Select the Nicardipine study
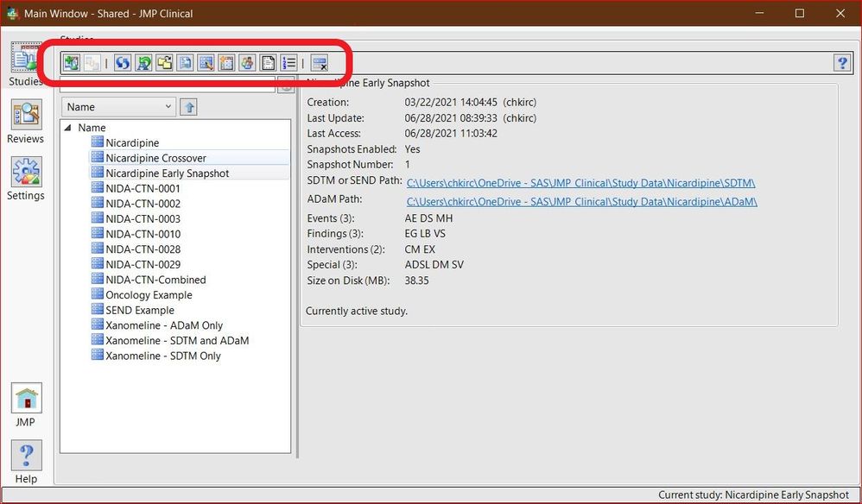The width and height of the screenshot is (862, 504). coord(132,142)
